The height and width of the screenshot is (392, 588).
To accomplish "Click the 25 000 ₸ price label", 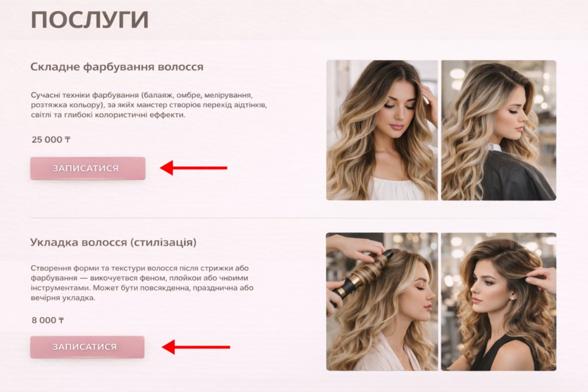I will [x=51, y=139].
